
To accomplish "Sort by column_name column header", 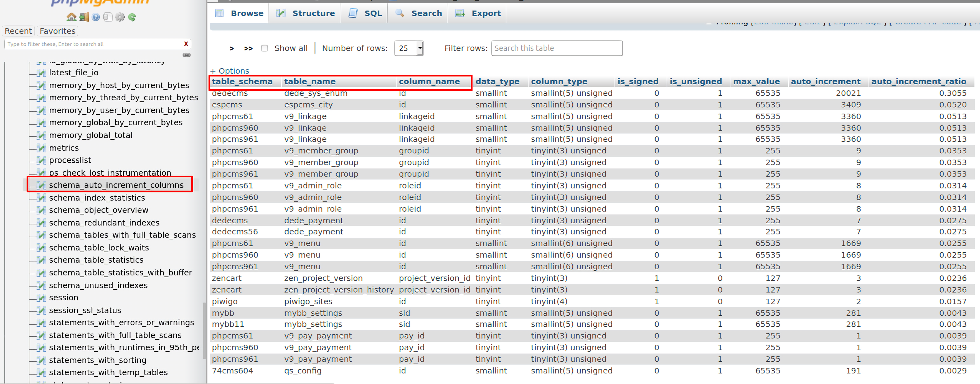I will click(x=429, y=81).
